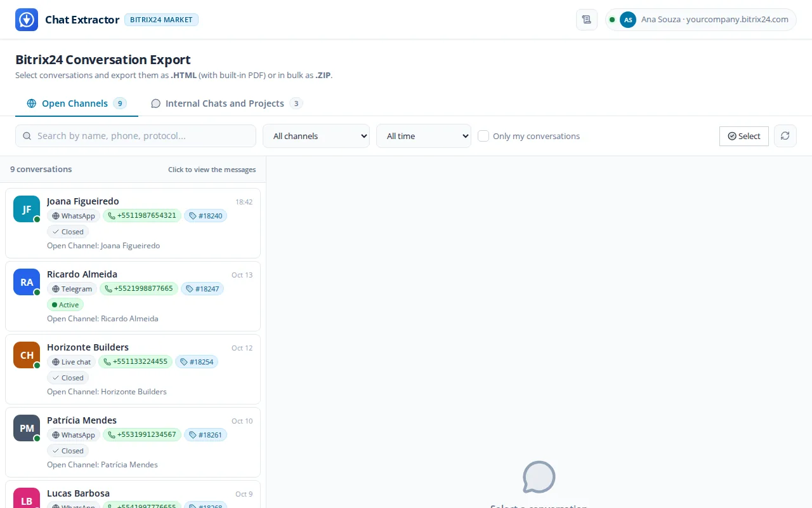Click the refresh conversations icon button
Viewport: 812px width, 508px height.
pyautogui.click(x=785, y=136)
